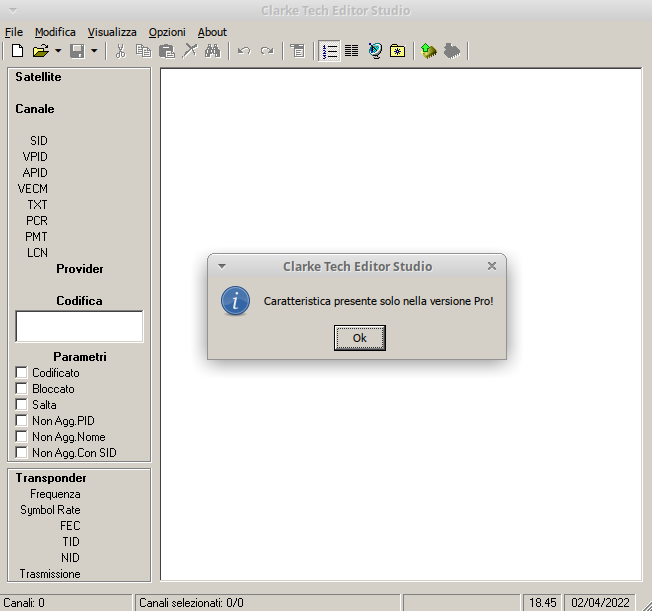Click the grey chip download icon

[x=452, y=51]
